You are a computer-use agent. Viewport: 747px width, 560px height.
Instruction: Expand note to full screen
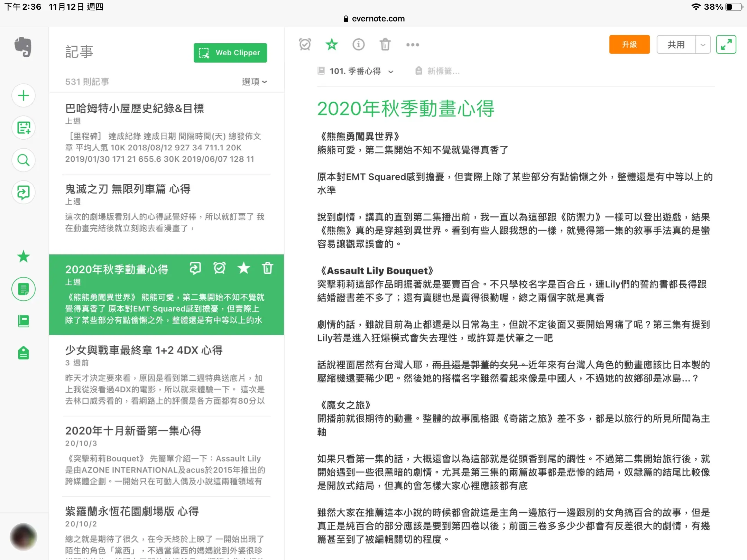pos(726,45)
